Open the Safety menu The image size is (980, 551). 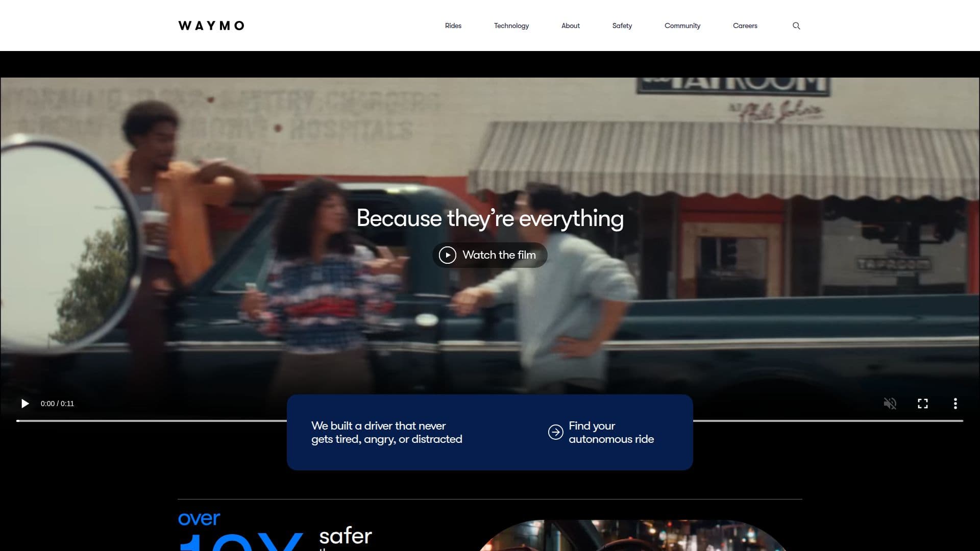(622, 26)
